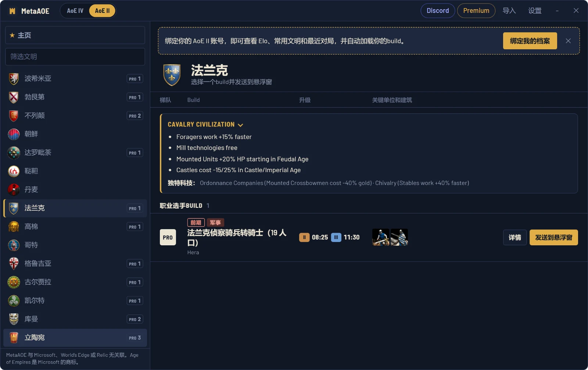Viewport: 588px width, 370px height.
Task: Select the 勃艮第 civilization shield icon
Action: coord(14,97)
